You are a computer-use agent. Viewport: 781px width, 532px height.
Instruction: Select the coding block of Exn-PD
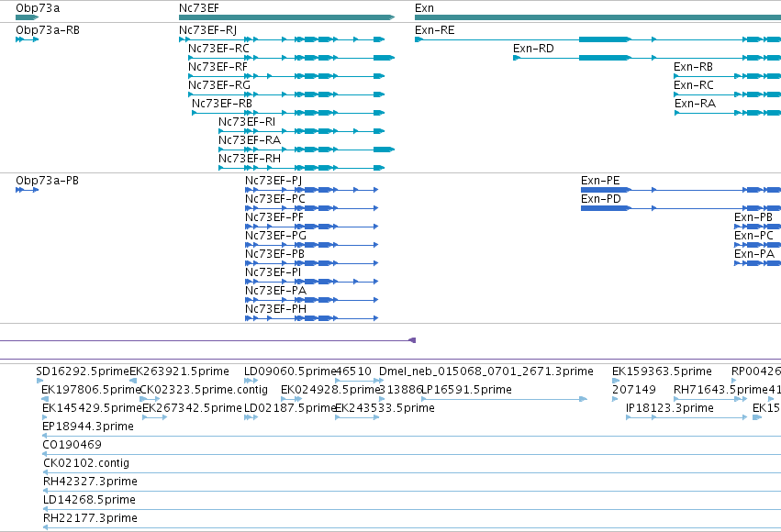(x=606, y=208)
